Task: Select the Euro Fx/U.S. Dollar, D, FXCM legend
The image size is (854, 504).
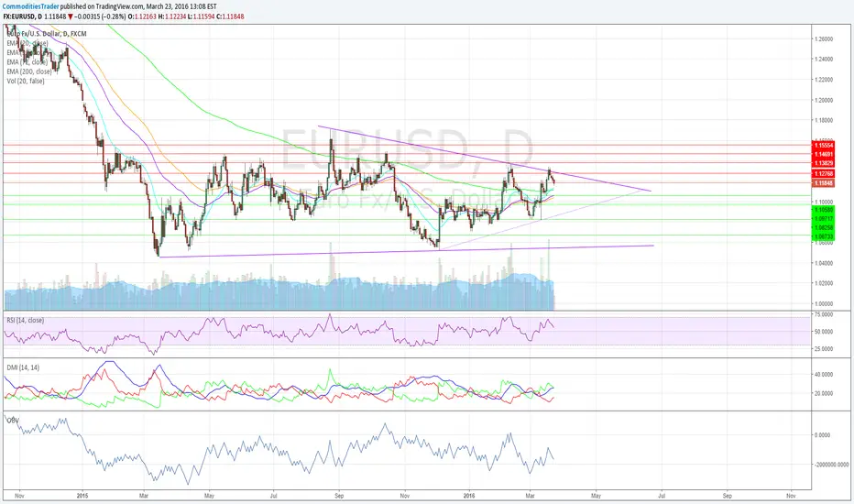Action: pyautogui.click(x=47, y=34)
